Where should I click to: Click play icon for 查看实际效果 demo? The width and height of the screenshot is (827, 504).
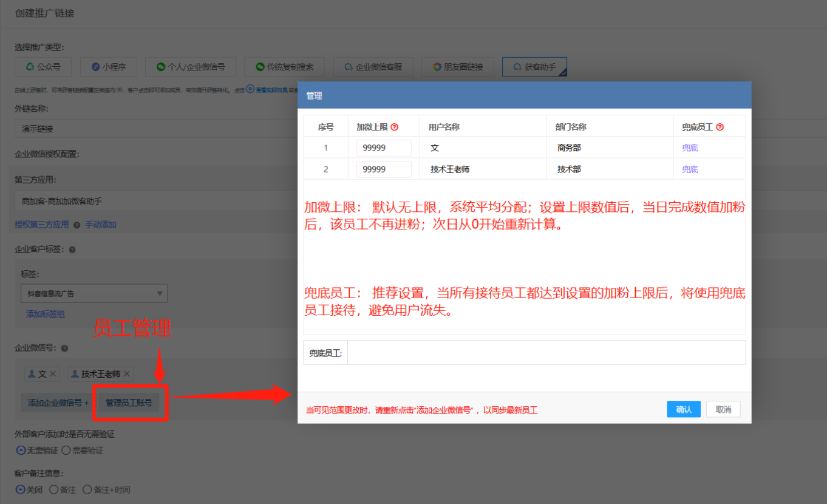[x=250, y=89]
